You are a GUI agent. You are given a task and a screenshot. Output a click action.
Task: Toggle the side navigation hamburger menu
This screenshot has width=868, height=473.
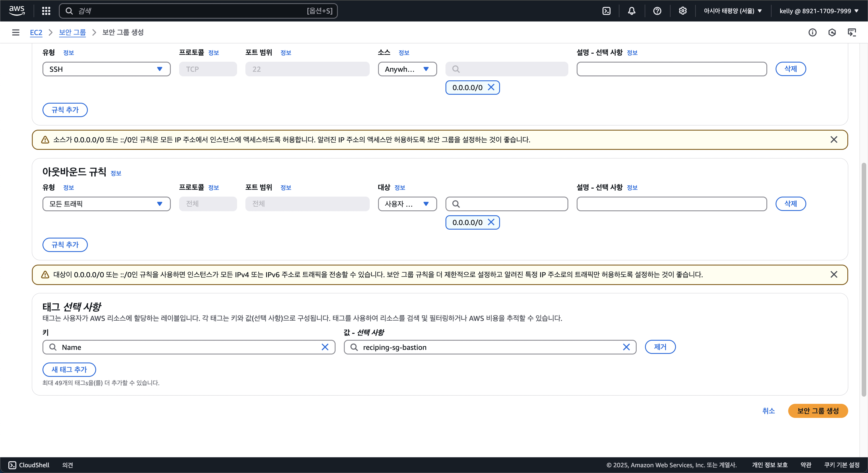pos(15,32)
